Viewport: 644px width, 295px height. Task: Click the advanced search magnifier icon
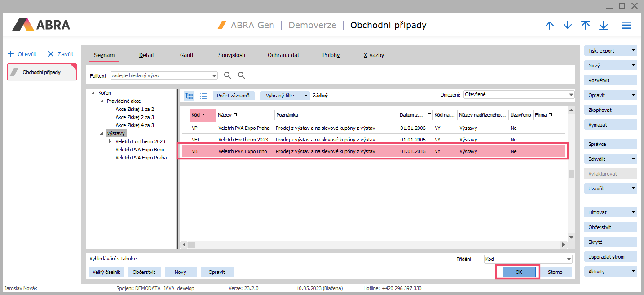click(242, 75)
